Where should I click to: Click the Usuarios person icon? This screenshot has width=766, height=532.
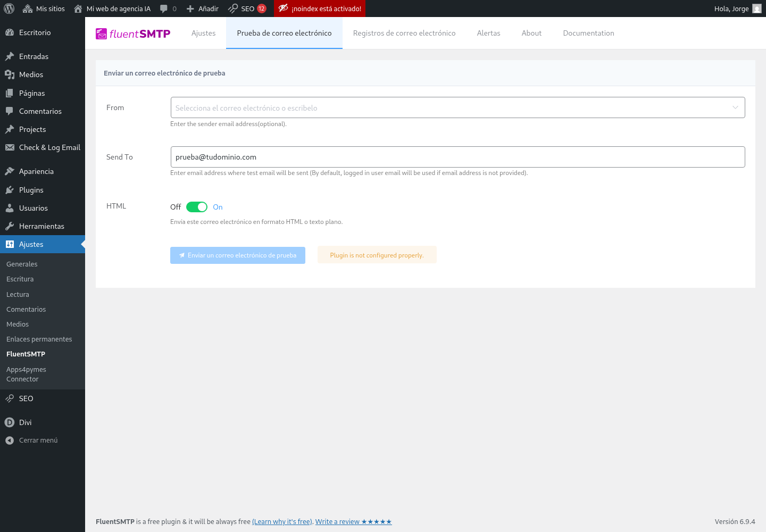tap(10, 208)
